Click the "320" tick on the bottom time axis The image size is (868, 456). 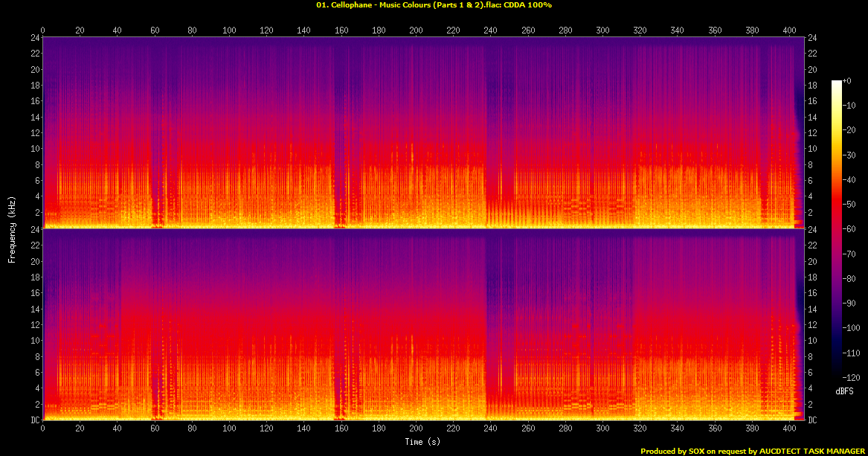coord(640,428)
